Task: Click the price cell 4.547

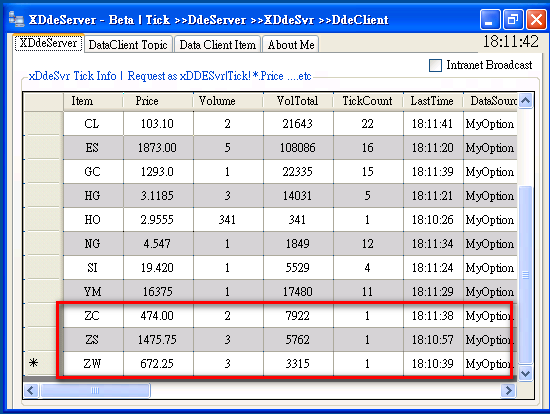Action: 158,243
